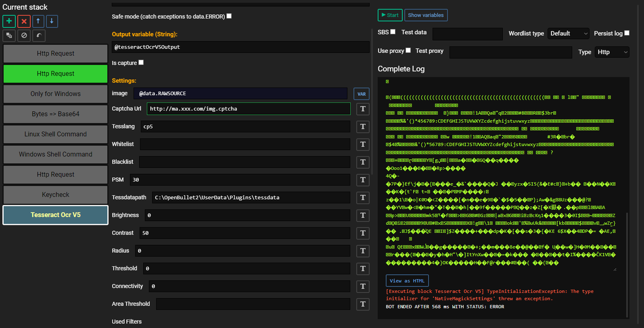Click the Area Threshold input field
The width and height of the screenshot is (644, 328).
click(x=253, y=304)
